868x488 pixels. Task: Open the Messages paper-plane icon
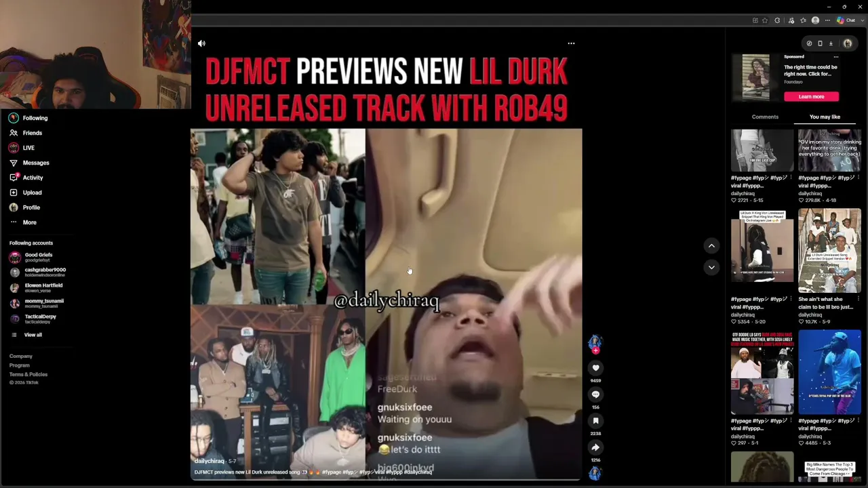coord(14,163)
